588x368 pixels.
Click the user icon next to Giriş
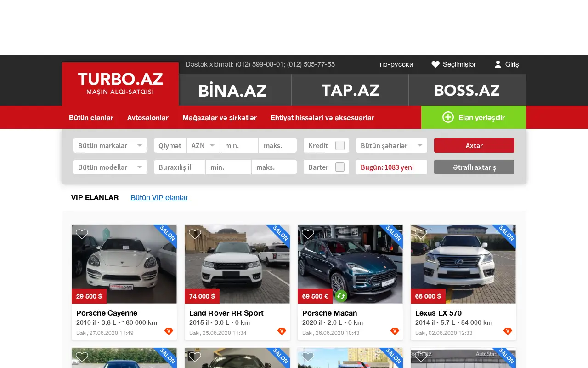tap(498, 64)
